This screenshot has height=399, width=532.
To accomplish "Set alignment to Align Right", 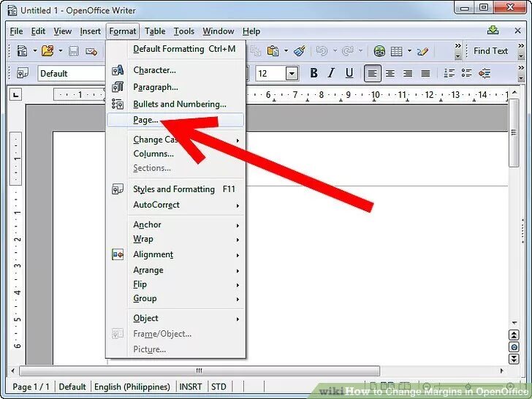I will pos(408,73).
